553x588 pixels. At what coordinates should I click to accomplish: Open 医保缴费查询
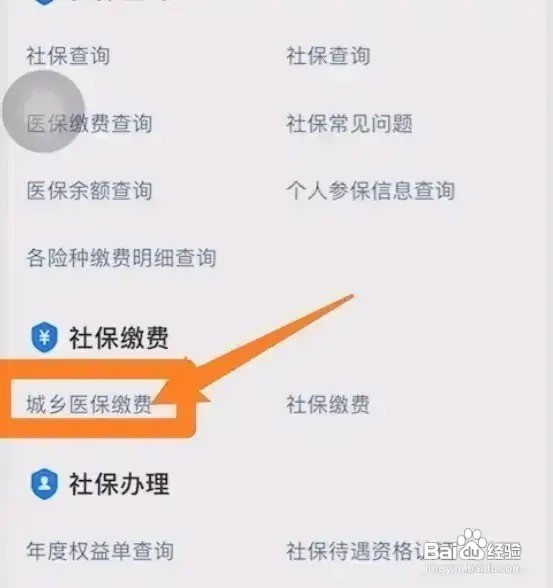coord(89,123)
